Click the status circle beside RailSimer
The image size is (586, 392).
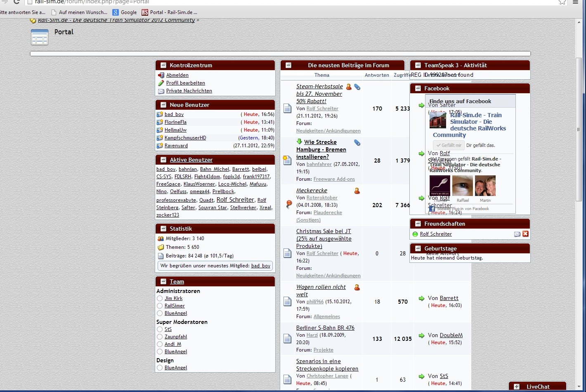160,306
